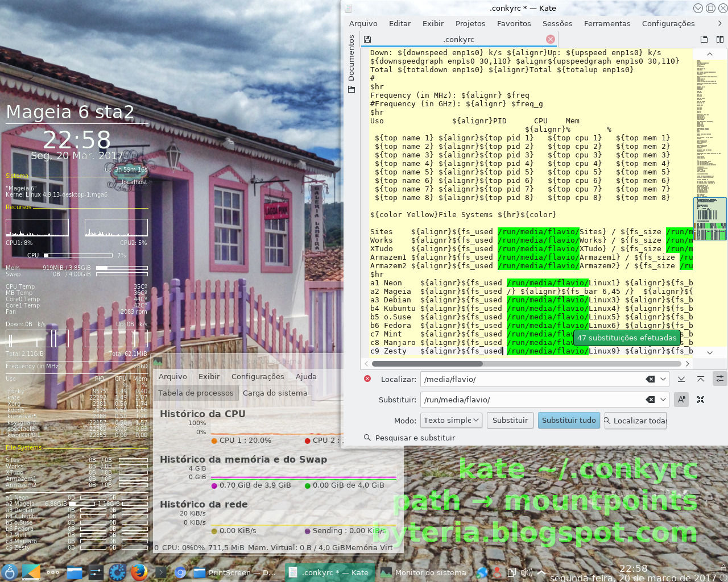Close the .conkyrc tab
Image resolution: width=728 pixels, height=582 pixels.
[x=550, y=39]
